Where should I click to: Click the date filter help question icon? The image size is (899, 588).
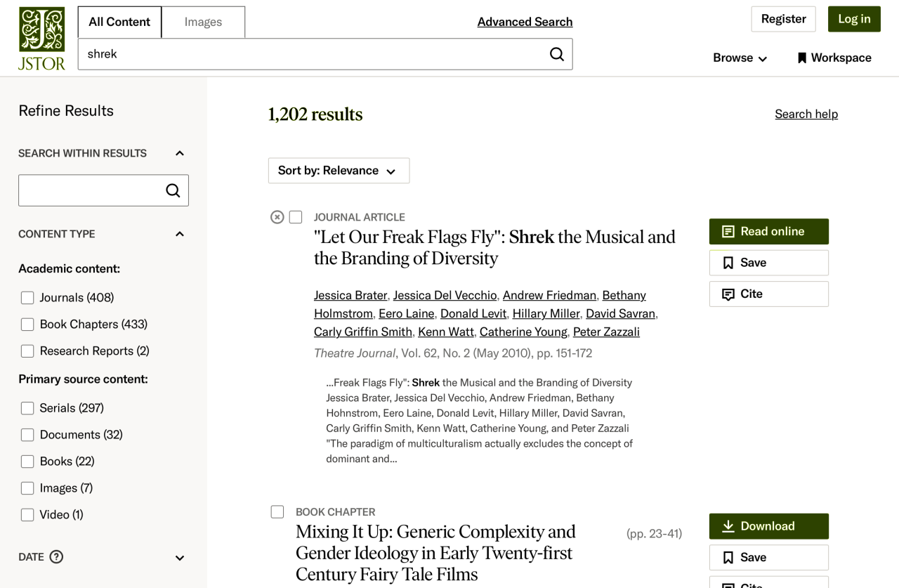click(x=56, y=557)
